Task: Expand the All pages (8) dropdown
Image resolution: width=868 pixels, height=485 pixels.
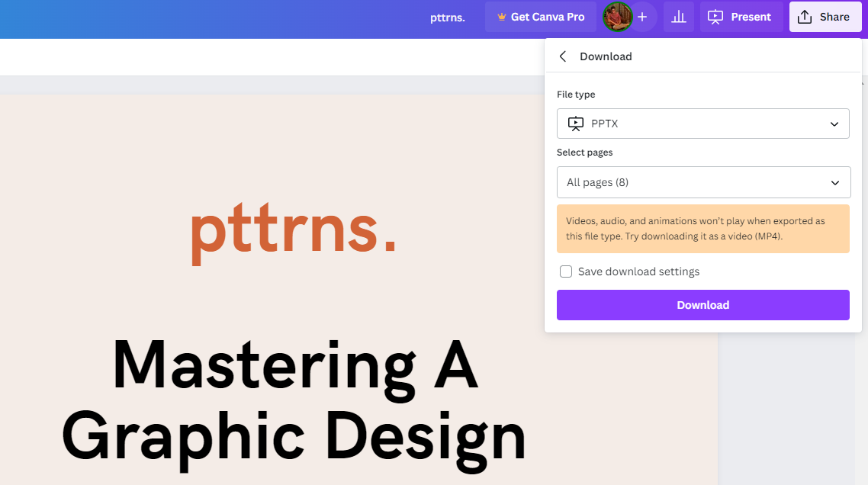Action: point(703,182)
